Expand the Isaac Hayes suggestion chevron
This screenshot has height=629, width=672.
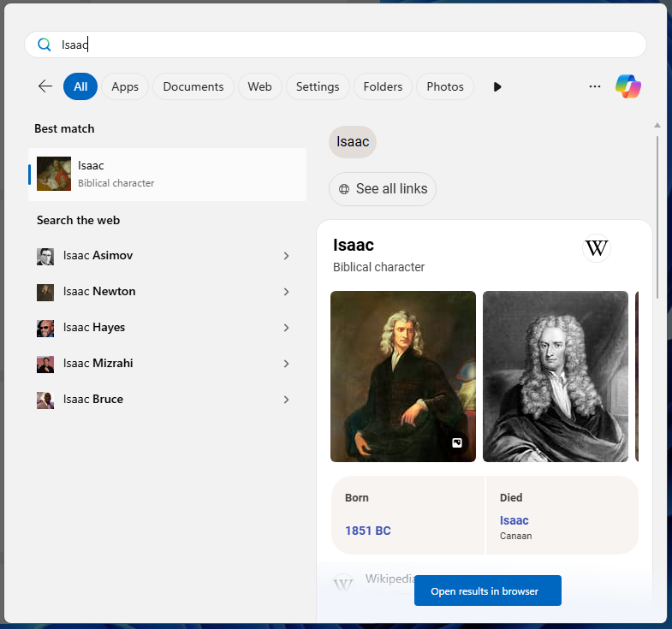click(286, 328)
